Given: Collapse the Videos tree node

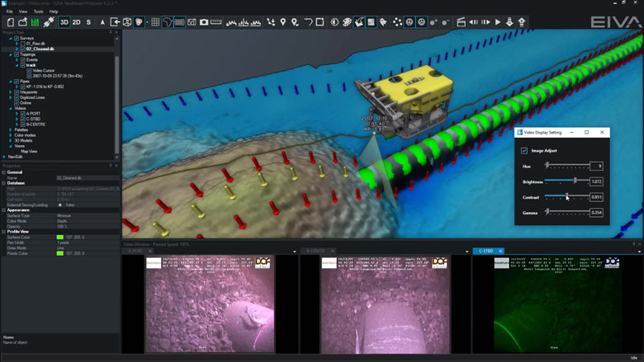Looking at the screenshot, I should point(10,108).
